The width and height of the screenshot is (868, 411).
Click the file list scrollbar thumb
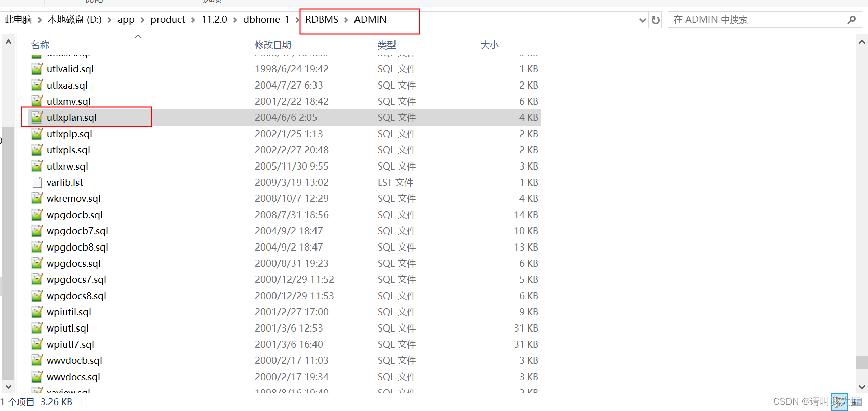pos(862,363)
